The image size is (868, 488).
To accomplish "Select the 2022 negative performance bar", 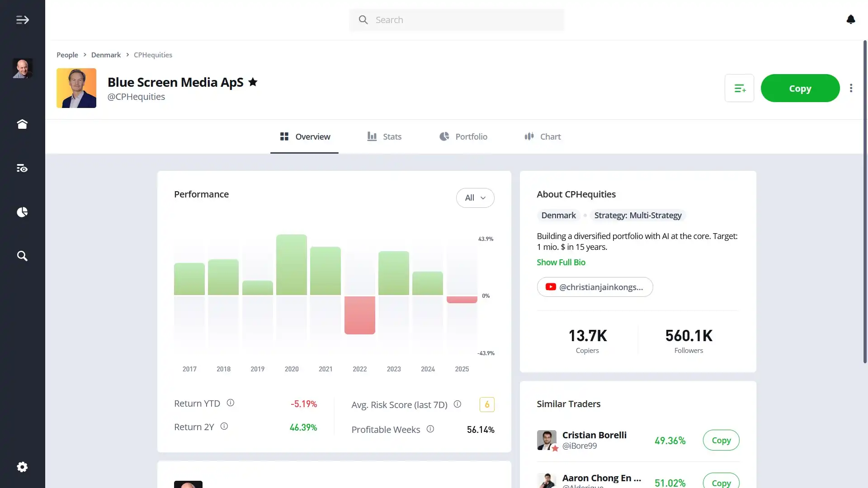I will pos(360,315).
